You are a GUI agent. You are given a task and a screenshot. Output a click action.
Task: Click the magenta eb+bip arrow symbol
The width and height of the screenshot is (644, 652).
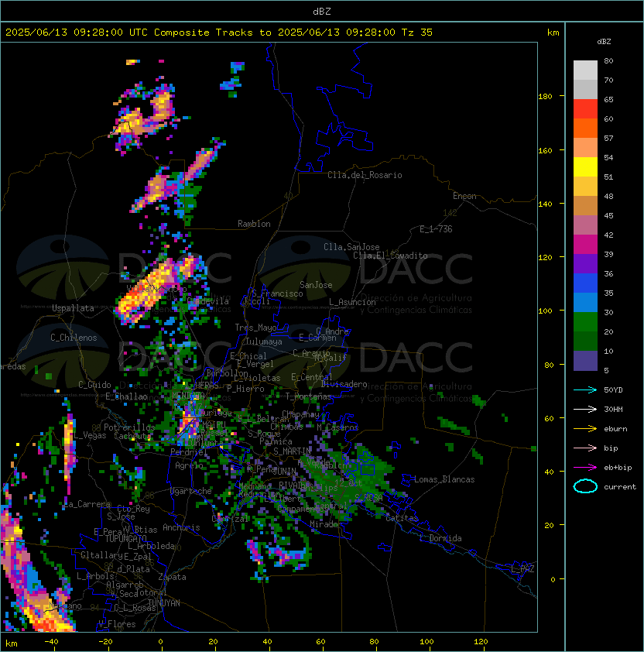(585, 468)
